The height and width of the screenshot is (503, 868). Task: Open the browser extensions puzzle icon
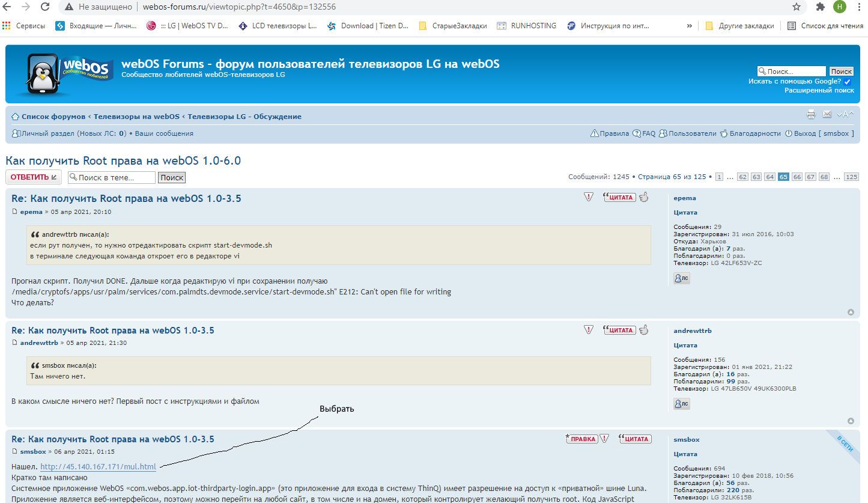[820, 7]
